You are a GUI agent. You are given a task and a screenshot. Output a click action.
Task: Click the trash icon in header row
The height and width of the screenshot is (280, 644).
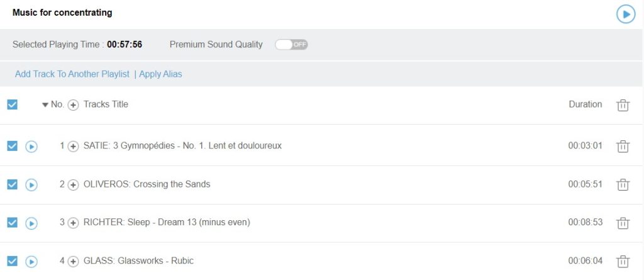click(x=623, y=105)
